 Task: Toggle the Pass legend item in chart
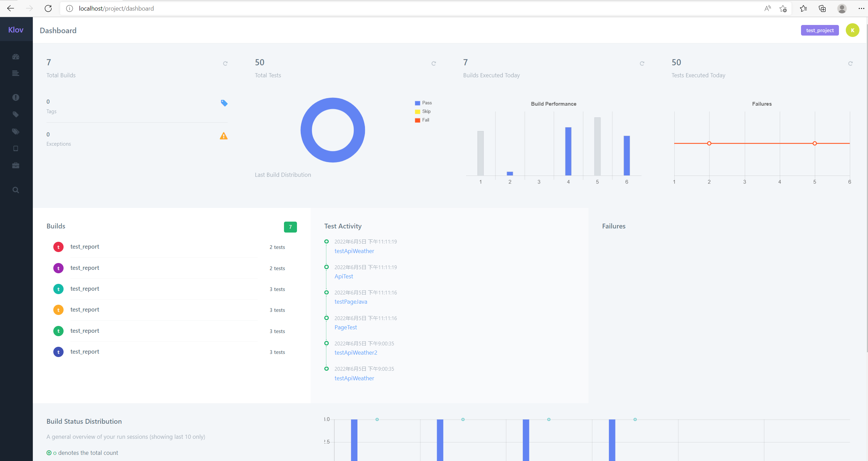tap(423, 103)
